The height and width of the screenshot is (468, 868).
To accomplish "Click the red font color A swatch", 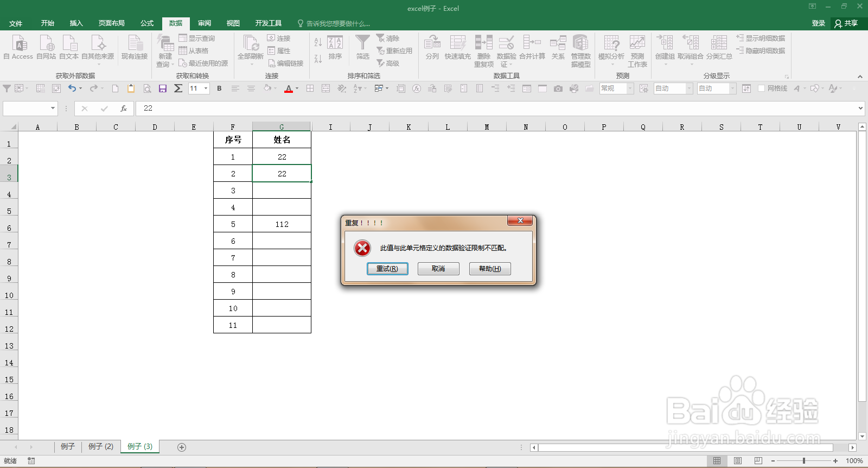I will [x=289, y=88].
